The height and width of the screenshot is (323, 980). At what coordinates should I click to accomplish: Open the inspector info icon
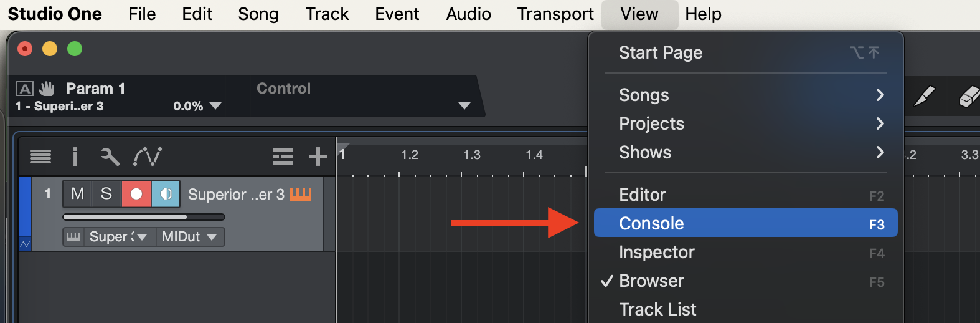click(75, 157)
